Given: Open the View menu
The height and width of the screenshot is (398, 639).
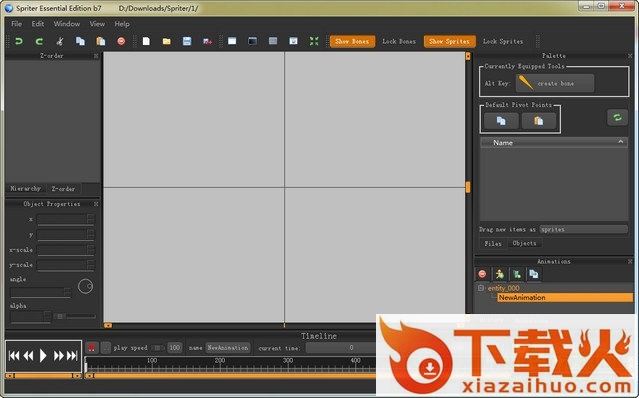Looking at the screenshot, I should pyautogui.click(x=97, y=24).
